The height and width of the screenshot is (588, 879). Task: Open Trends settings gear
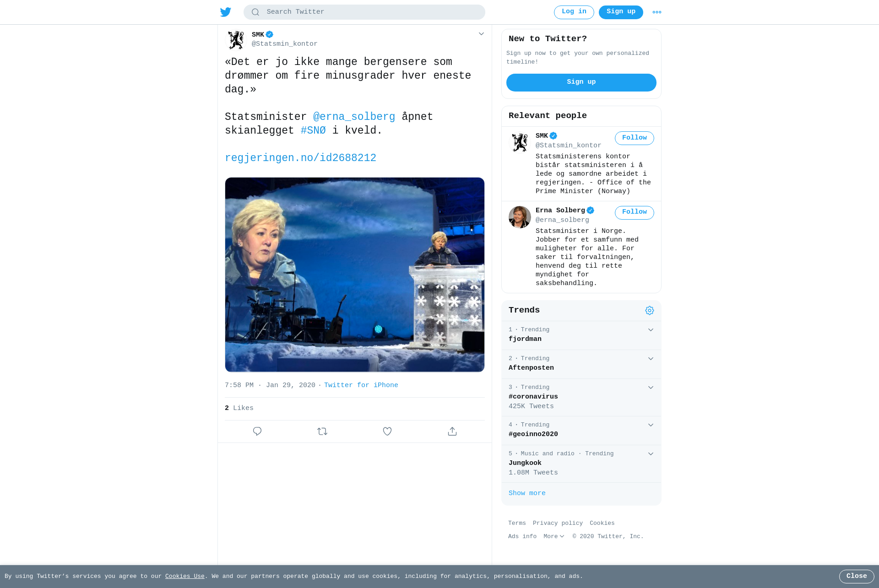(650, 311)
